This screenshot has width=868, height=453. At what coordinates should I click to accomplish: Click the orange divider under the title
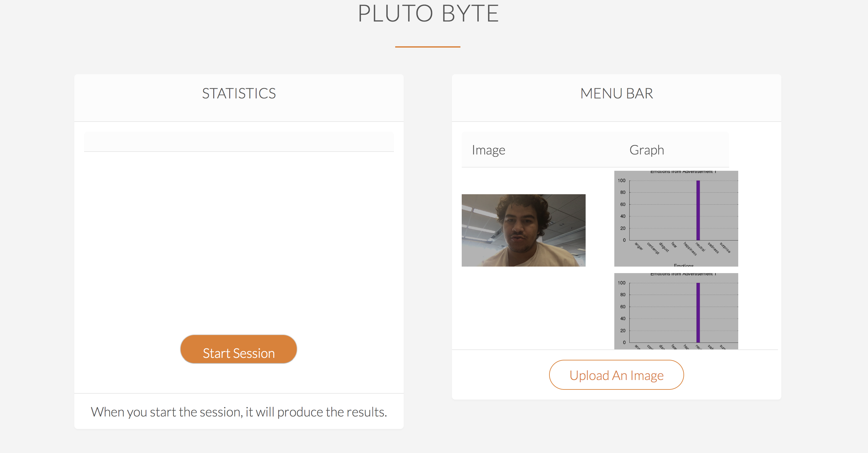(427, 47)
